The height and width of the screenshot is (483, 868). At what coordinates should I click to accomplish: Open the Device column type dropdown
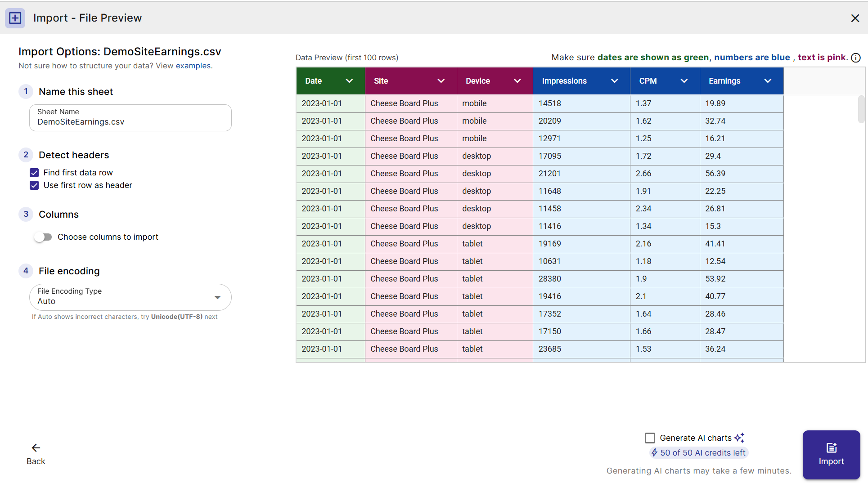point(517,81)
